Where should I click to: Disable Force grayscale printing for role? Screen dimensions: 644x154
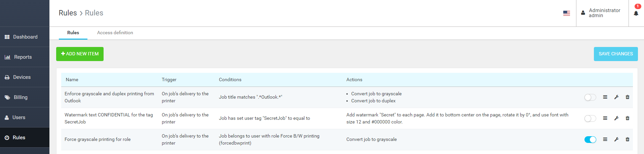[x=590, y=140]
